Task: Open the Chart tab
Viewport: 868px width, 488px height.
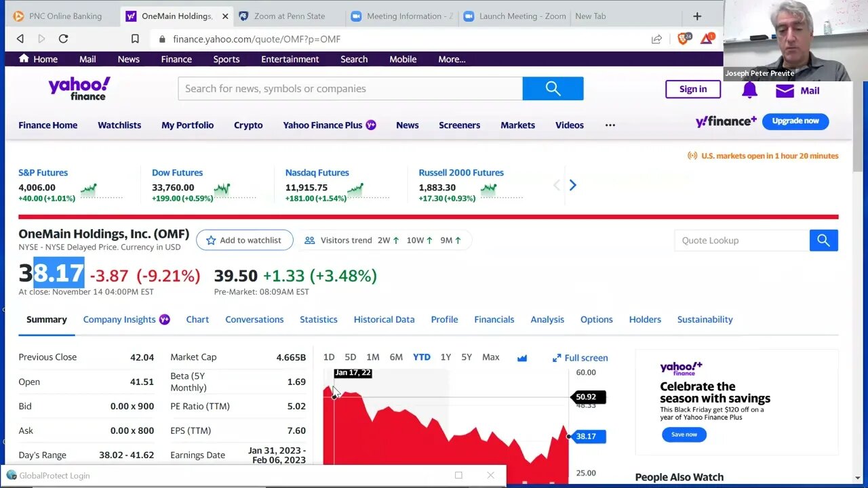Action: click(197, 319)
